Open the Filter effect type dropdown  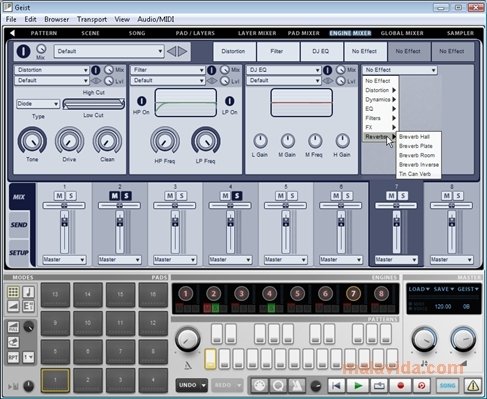coord(168,70)
